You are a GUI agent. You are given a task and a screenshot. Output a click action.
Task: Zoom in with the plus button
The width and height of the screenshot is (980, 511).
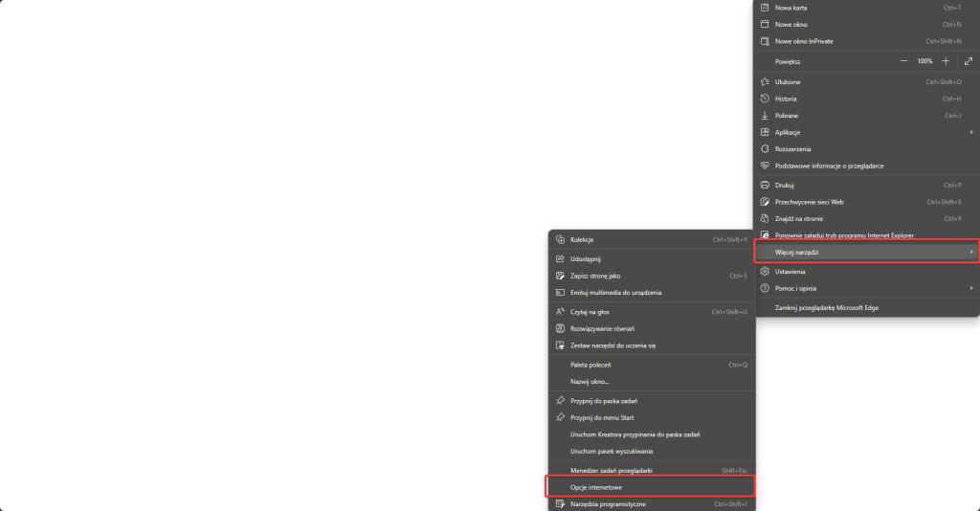[946, 61]
